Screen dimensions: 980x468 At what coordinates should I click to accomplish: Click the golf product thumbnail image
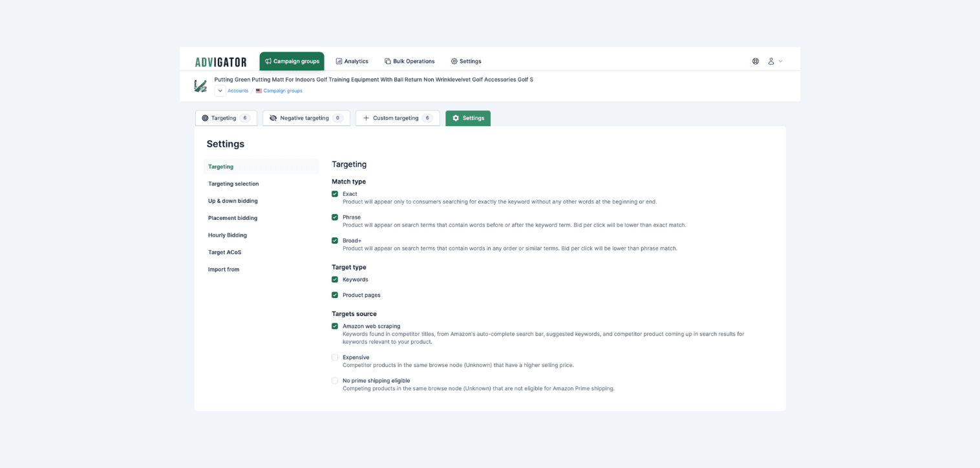200,85
